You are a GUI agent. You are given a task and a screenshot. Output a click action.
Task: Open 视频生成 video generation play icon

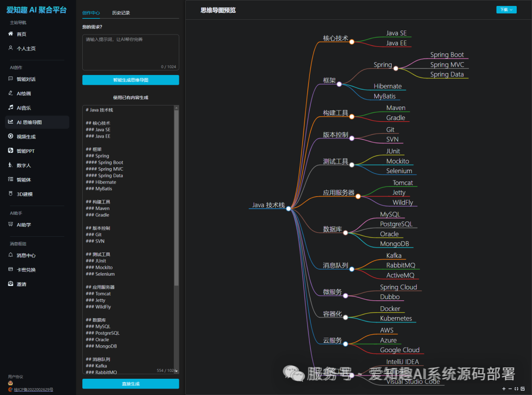(11, 137)
